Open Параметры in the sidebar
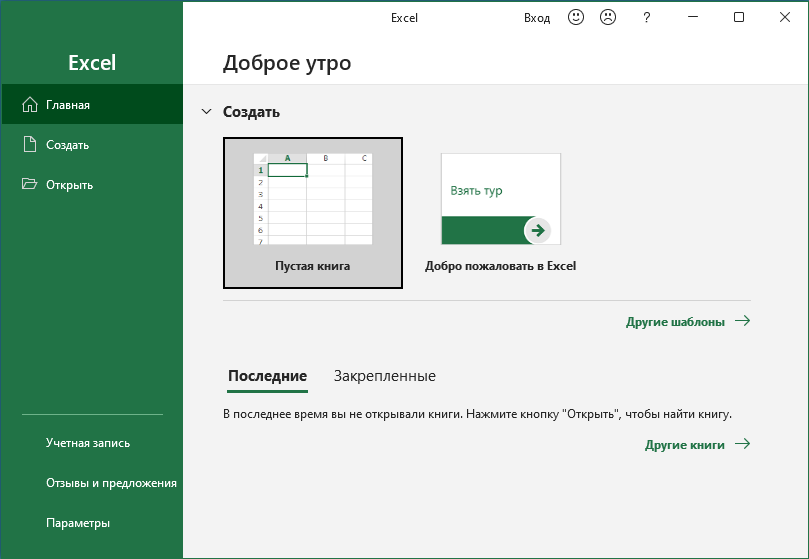809x559 pixels. [78, 523]
